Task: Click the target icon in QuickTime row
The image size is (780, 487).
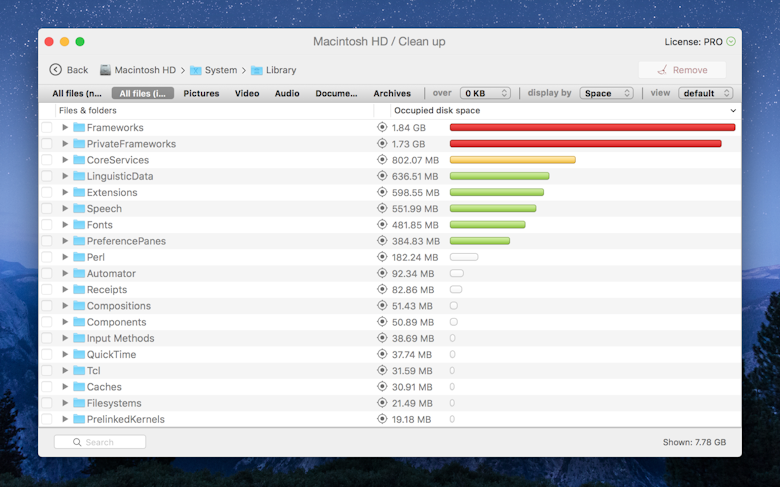Action: [x=382, y=354]
